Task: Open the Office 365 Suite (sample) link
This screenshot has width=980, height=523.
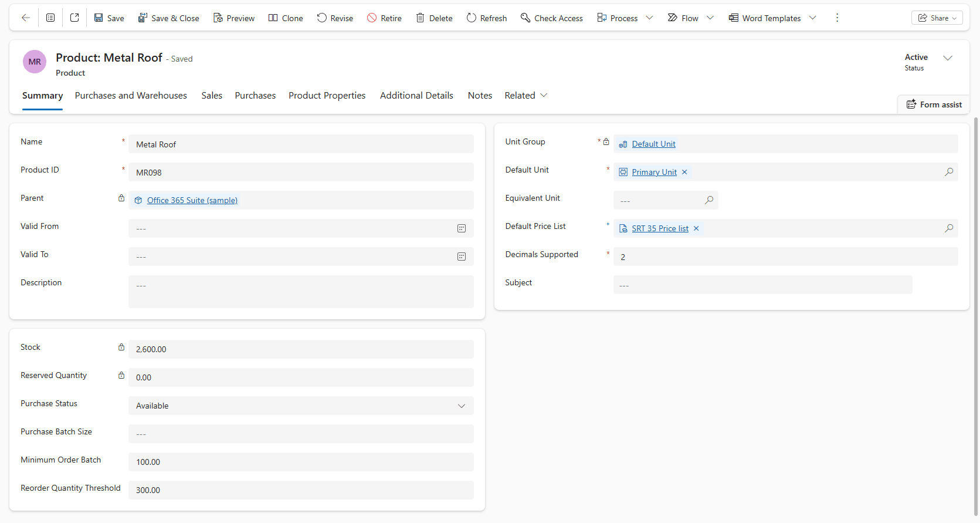Action: point(192,200)
